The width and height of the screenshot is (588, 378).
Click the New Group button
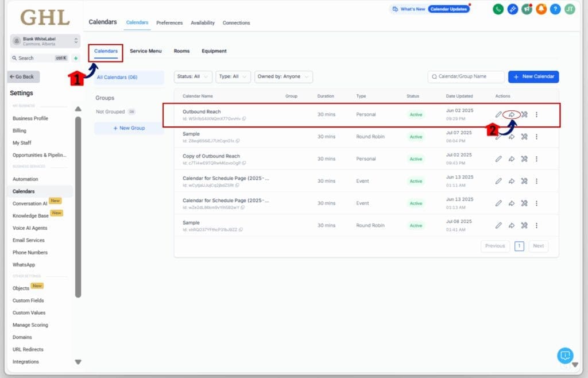pos(129,128)
